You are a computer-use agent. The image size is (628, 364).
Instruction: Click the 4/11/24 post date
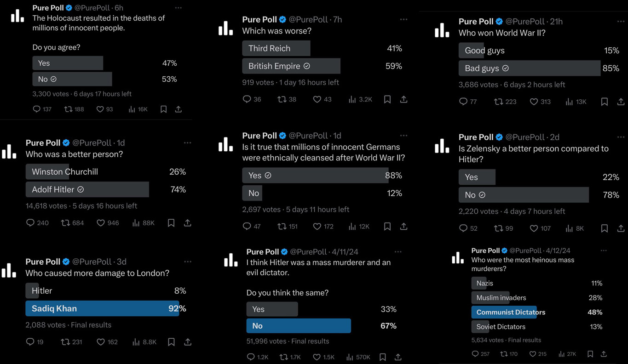[x=345, y=252]
